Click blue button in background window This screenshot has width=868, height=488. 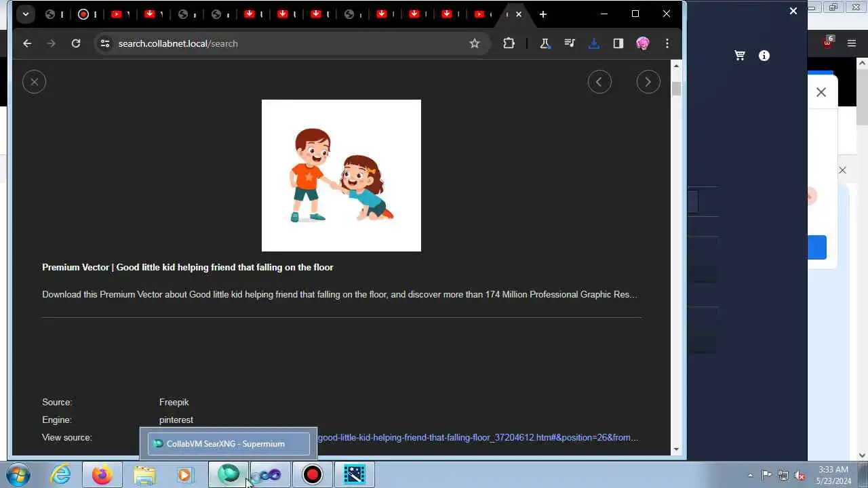point(817,247)
